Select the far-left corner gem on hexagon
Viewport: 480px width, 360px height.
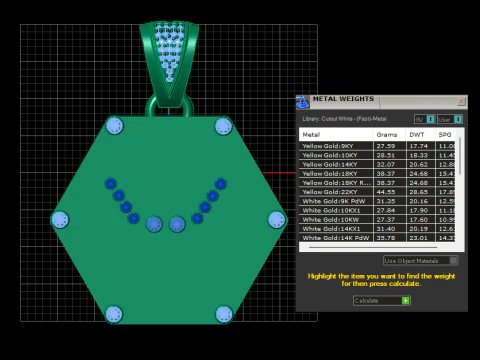60,220
